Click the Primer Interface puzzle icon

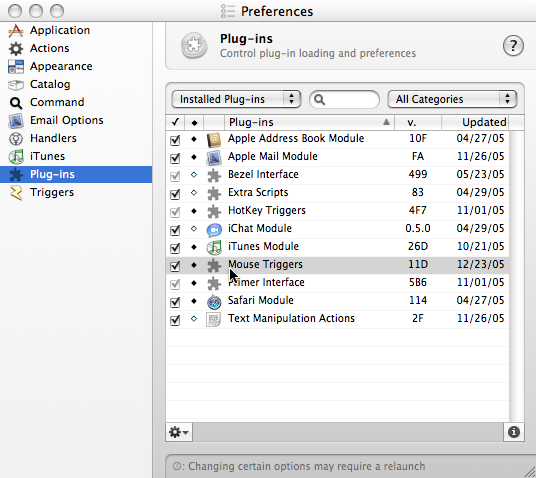click(214, 284)
